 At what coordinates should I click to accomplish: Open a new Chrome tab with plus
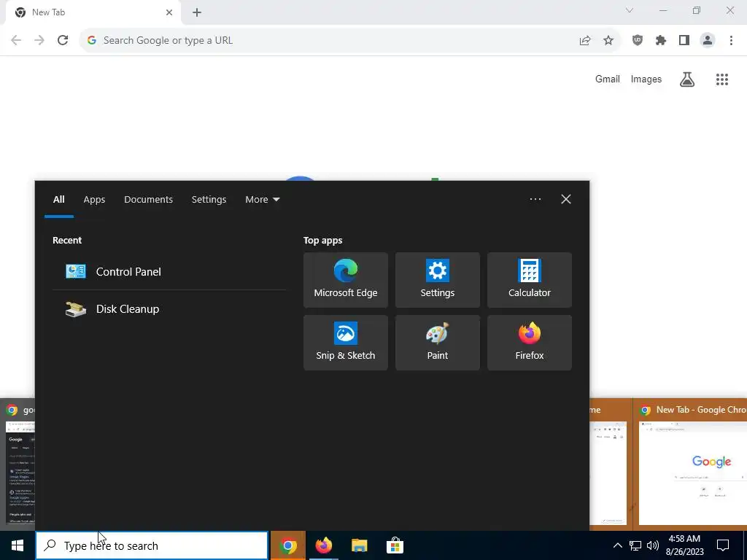coord(197,12)
